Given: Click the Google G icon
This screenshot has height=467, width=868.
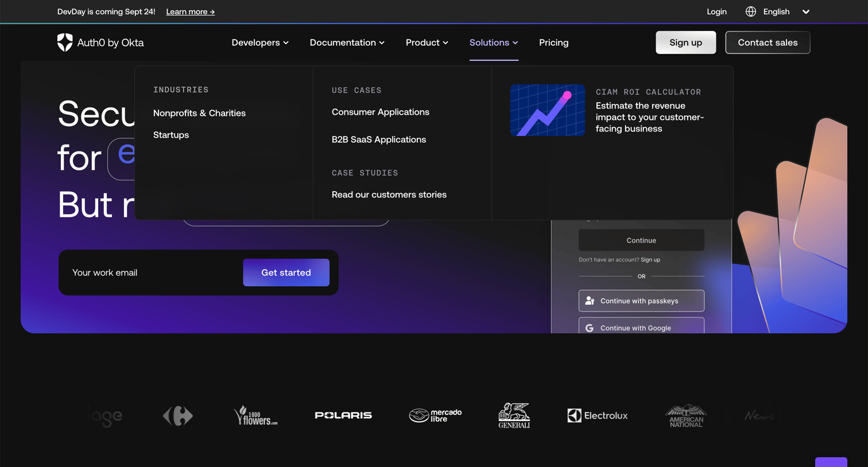Looking at the screenshot, I should [590, 328].
